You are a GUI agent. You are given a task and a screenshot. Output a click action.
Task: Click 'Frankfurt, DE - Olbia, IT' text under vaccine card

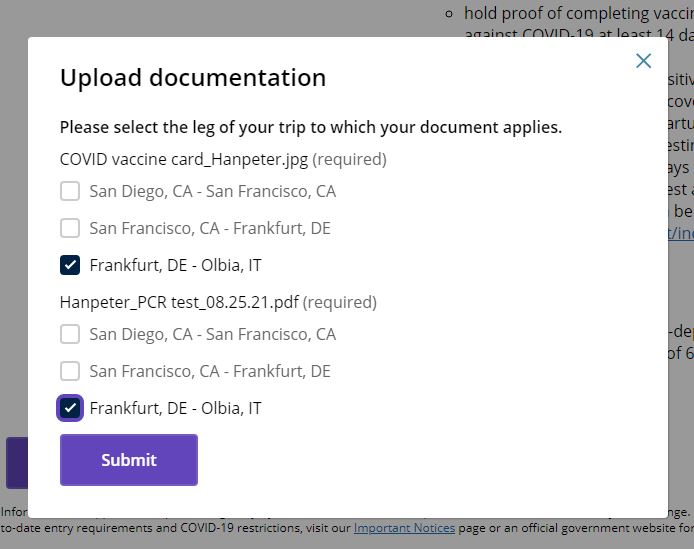[x=175, y=265]
